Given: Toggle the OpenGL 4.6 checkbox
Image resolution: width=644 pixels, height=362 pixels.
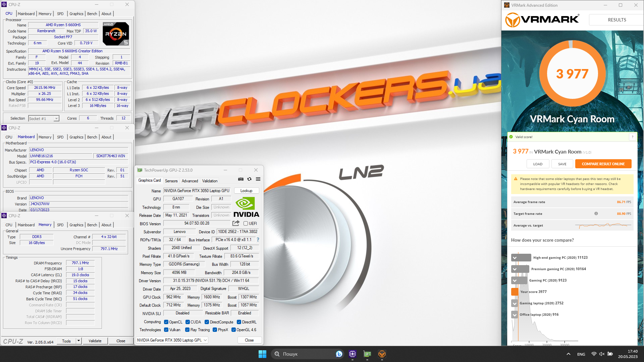Looking at the screenshot, I should click(233, 330).
